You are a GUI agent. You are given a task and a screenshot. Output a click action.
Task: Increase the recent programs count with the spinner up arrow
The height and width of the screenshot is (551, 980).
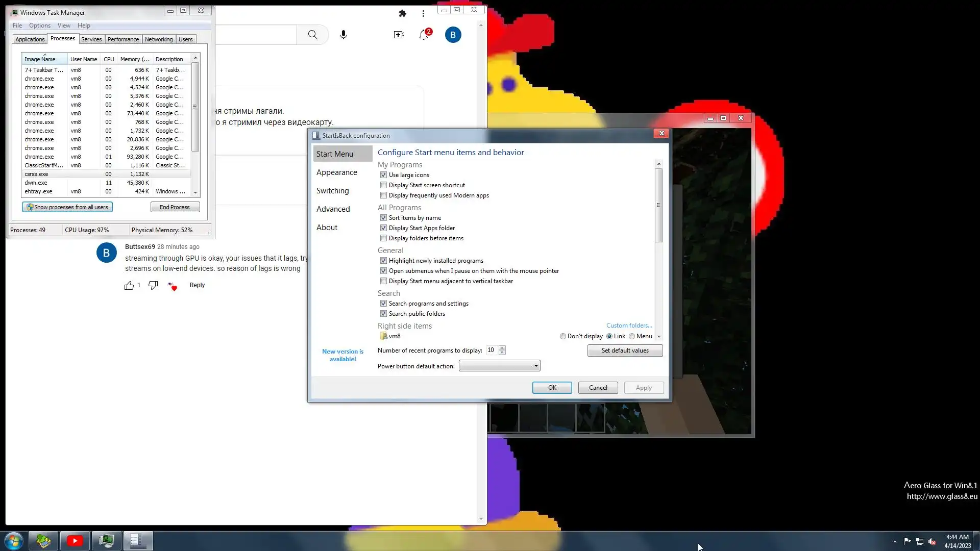coord(502,348)
